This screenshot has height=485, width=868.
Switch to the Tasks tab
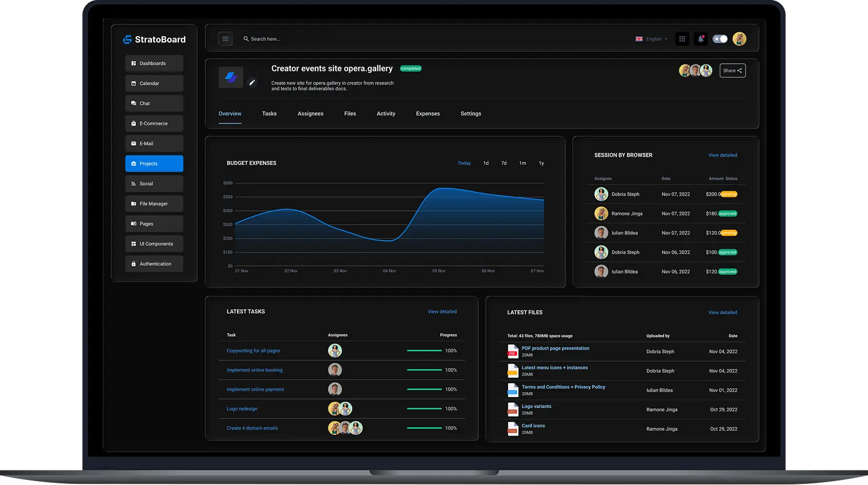point(269,114)
